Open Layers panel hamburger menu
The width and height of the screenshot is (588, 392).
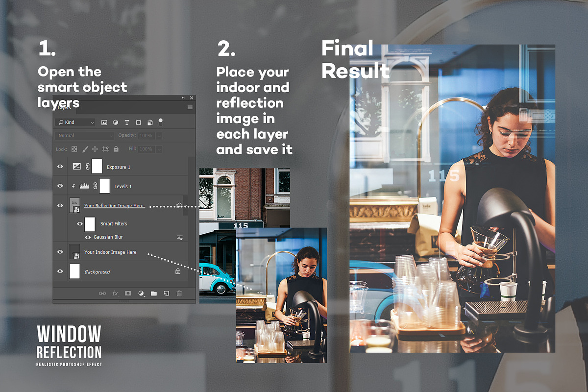pyautogui.click(x=190, y=107)
